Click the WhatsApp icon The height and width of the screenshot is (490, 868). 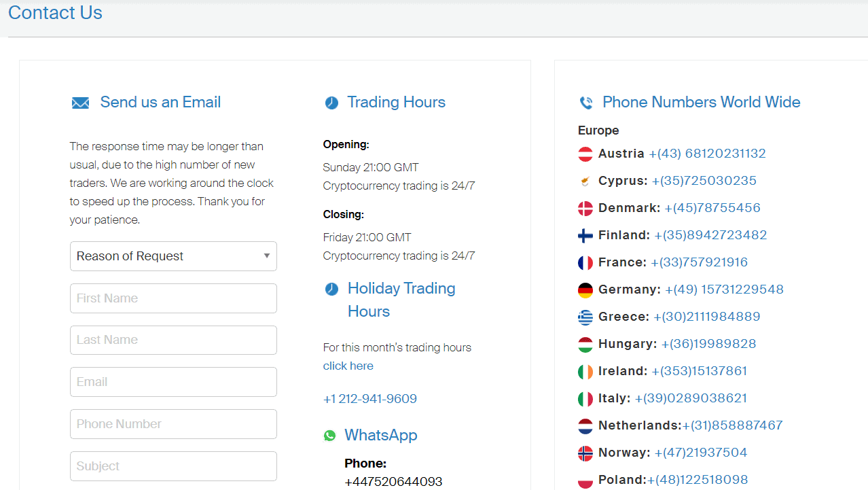[330, 435]
